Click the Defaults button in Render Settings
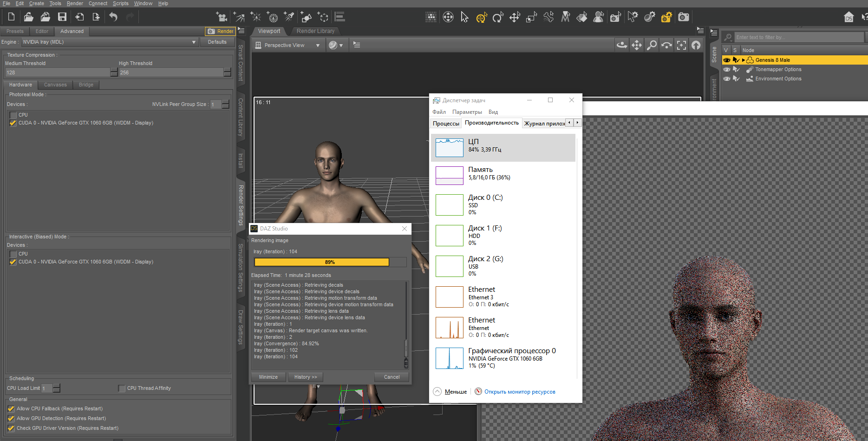868x441 pixels. [217, 42]
